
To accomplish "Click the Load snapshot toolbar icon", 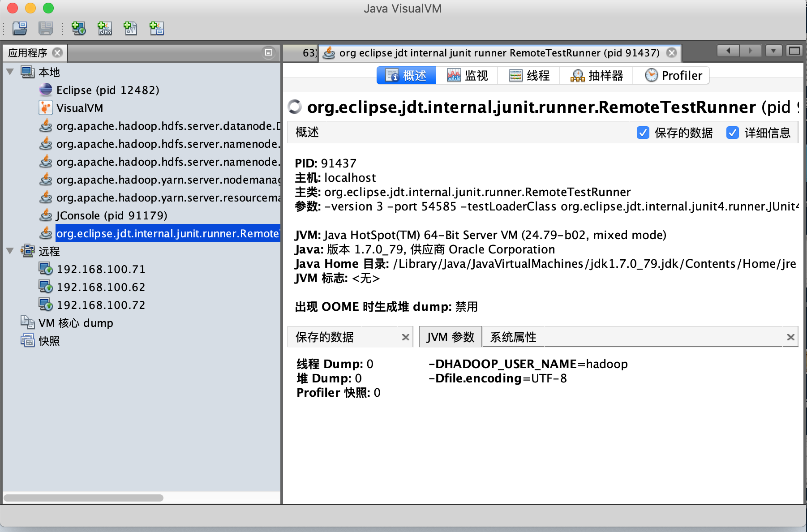I will (x=20, y=28).
